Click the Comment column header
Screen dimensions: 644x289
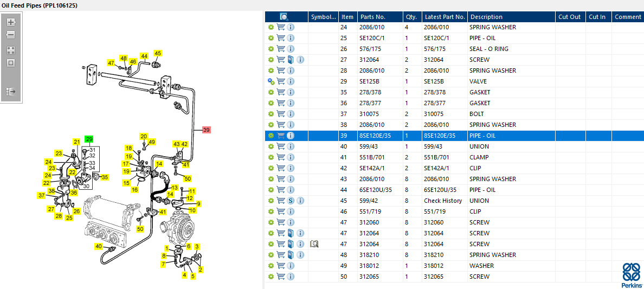628,17
